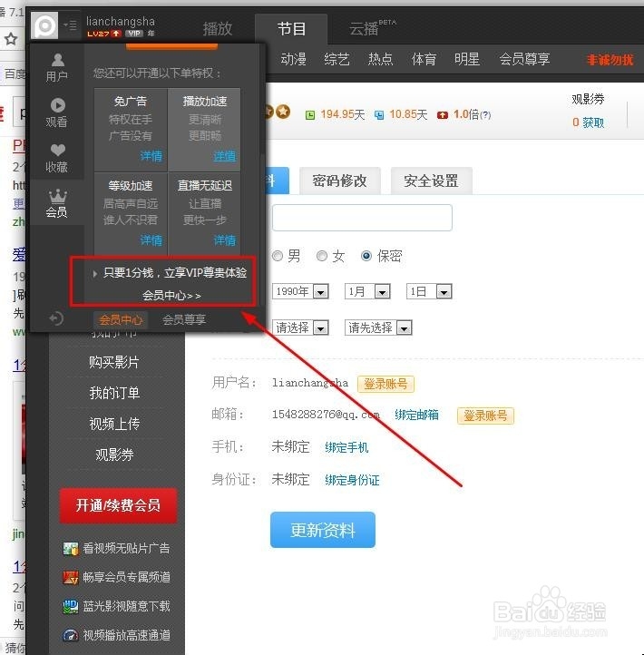Click the 获取 观影券 link
644x655 pixels.
pyautogui.click(x=593, y=122)
